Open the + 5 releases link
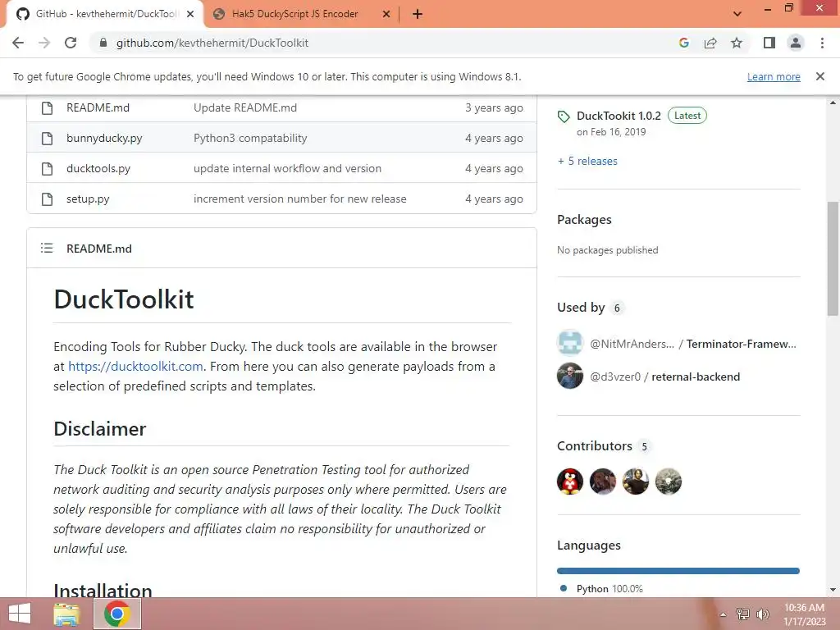The image size is (840, 630). pyautogui.click(x=587, y=162)
